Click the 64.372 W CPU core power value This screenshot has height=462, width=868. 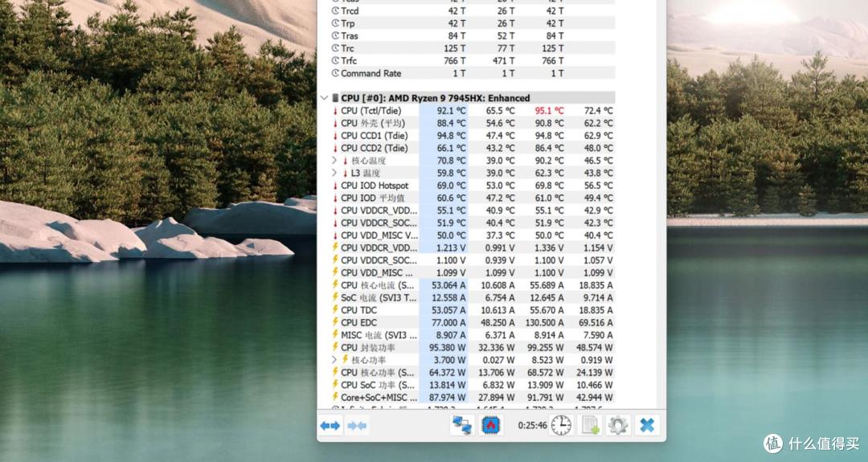click(448, 372)
